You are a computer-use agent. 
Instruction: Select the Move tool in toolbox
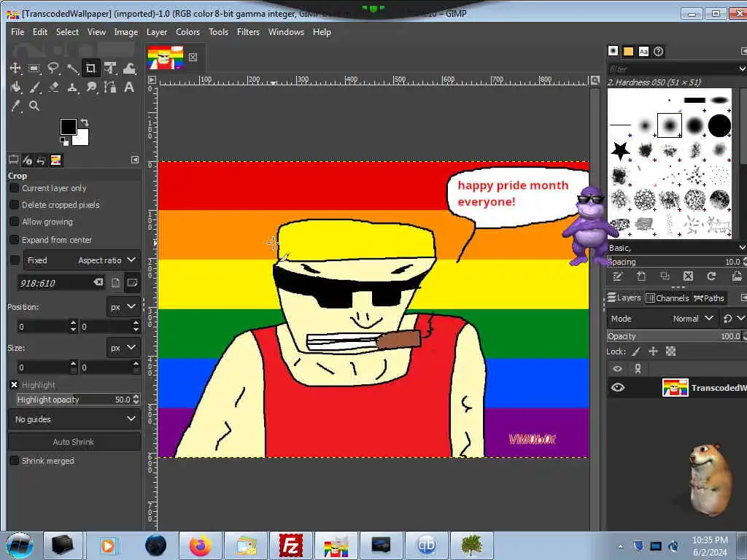[x=15, y=69]
